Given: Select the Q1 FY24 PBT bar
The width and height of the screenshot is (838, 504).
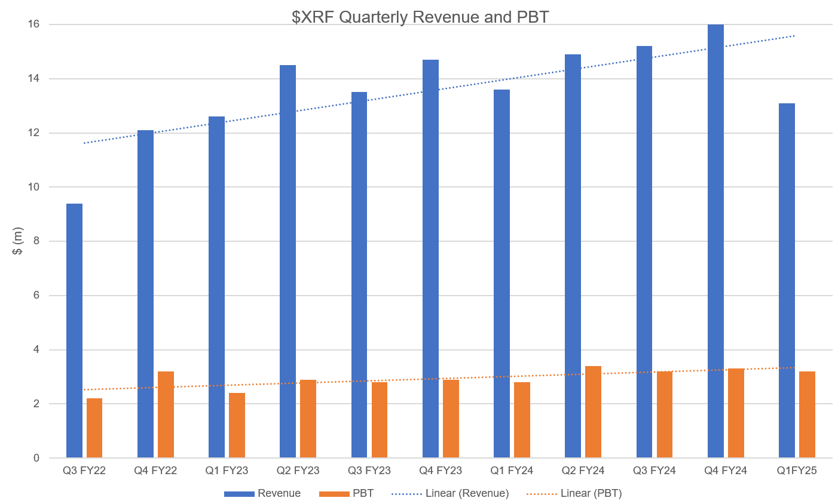Looking at the screenshot, I should click(522, 420).
